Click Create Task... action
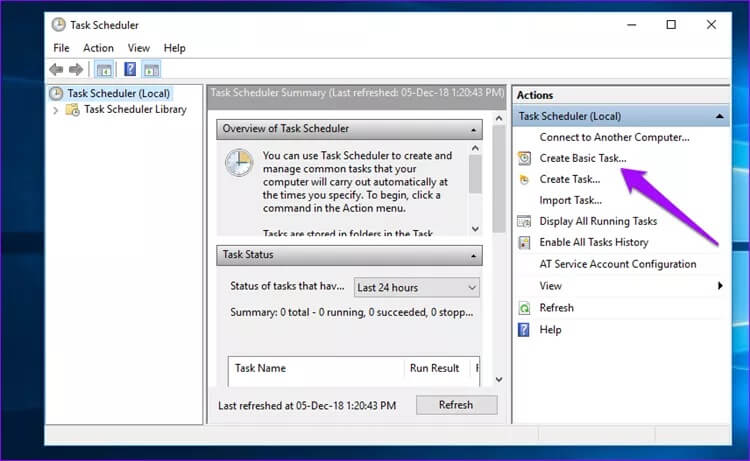The image size is (750, 461). [570, 179]
